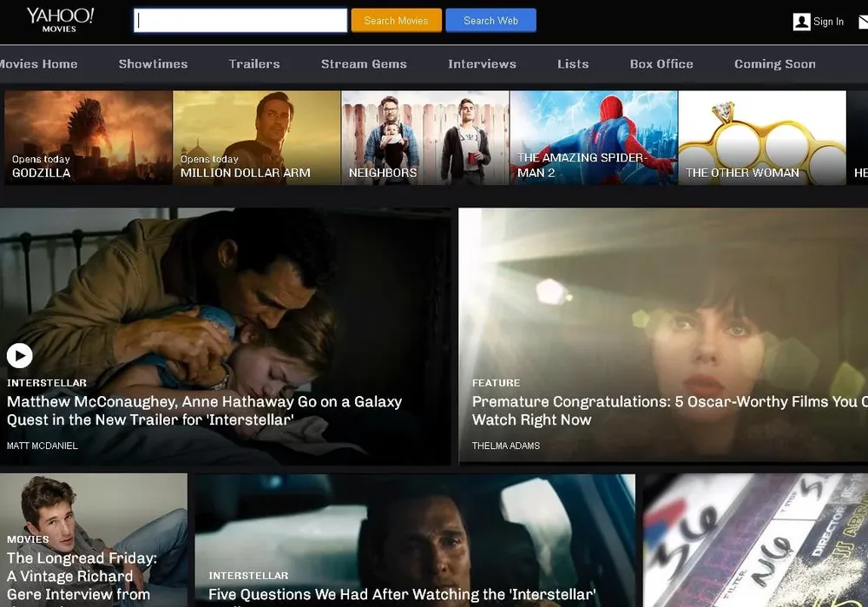The width and height of the screenshot is (868, 607).
Task: Open the Mail envelope icon
Action: click(863, 23)
